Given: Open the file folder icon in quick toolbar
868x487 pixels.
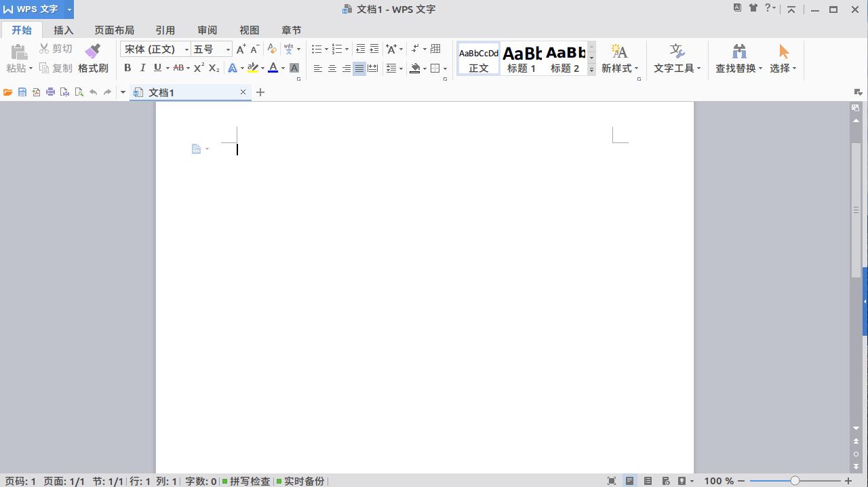Looking at the screenshot, I should click(8, 92).
